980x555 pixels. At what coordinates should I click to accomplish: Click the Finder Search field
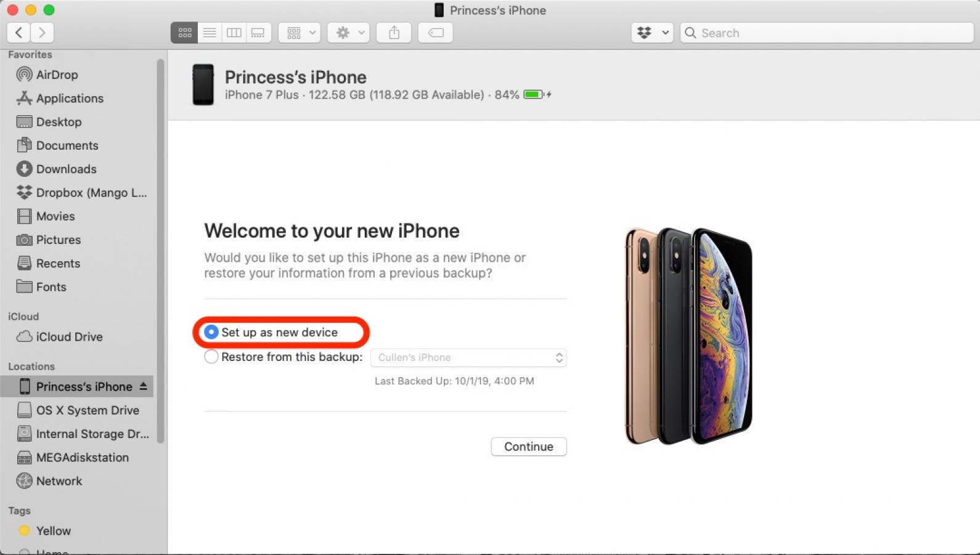pyautogui.click(x=827, y=33)
